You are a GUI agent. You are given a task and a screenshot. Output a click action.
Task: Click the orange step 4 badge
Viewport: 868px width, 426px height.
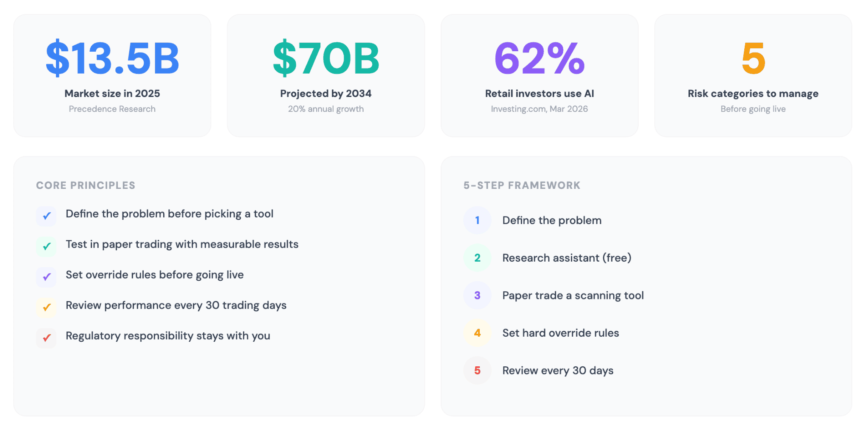tap(477, 333)
